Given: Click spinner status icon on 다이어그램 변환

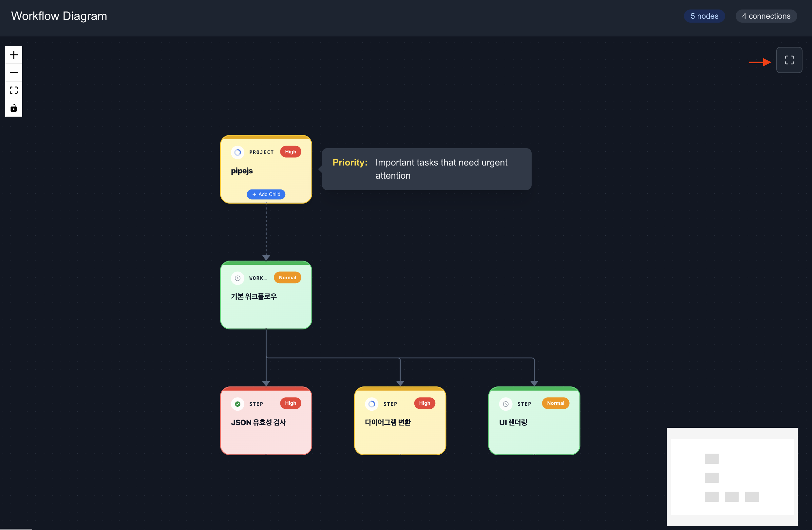Looking at the screenshot, I should (x=371, y=404).
